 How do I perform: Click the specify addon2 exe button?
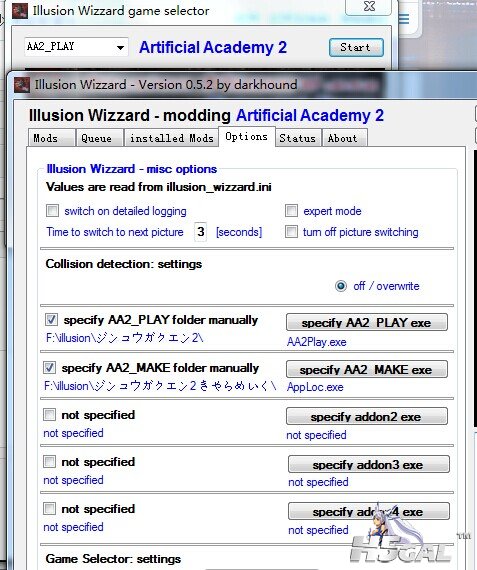coord(366,416)
